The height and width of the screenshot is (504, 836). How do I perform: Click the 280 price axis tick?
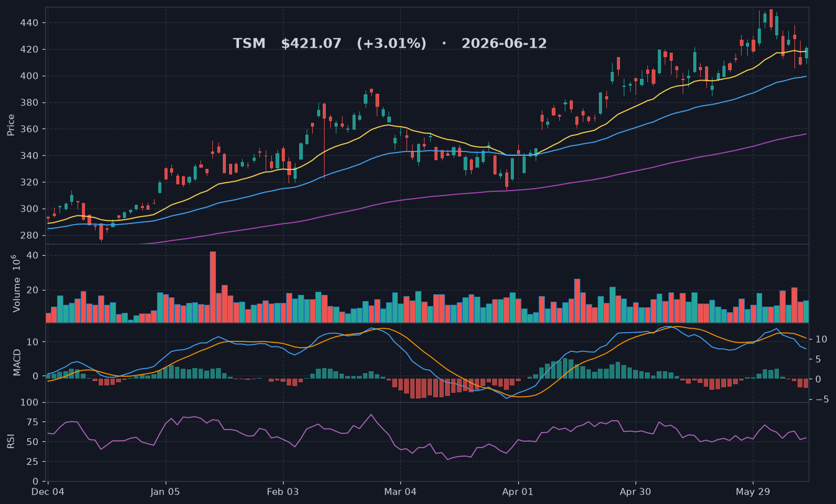click(30, 235)
